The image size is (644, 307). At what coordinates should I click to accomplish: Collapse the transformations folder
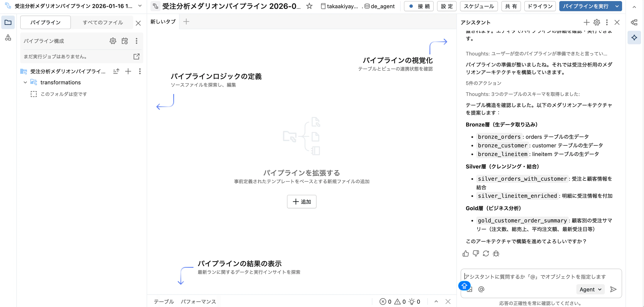[25, 82]
